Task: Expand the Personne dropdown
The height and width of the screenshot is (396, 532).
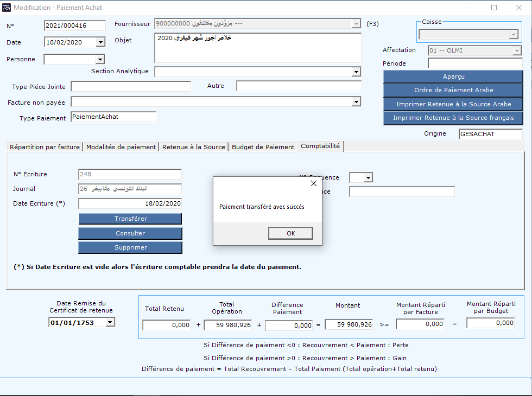Action: point(100,60)
